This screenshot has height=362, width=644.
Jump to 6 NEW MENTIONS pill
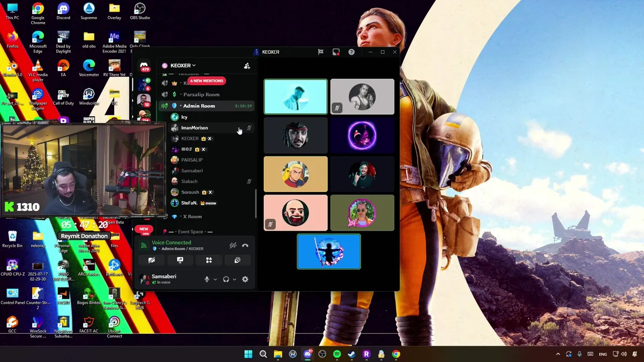[x=206, y=81]
